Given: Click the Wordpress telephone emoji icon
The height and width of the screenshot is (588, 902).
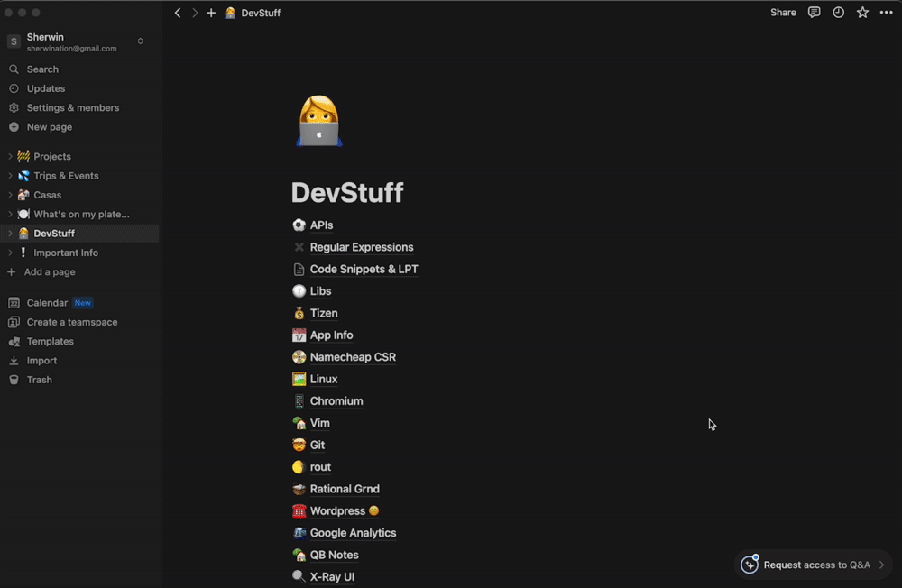Looking at the screenshot, I should pos(299,510).
